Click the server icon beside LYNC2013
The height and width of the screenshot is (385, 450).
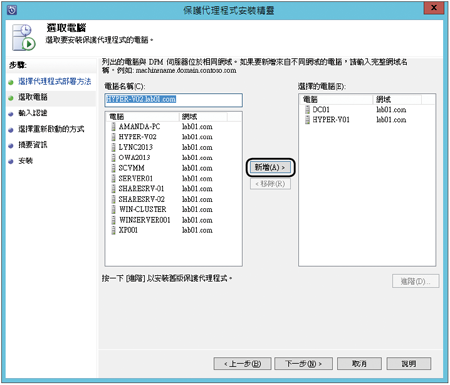point(114,147)
